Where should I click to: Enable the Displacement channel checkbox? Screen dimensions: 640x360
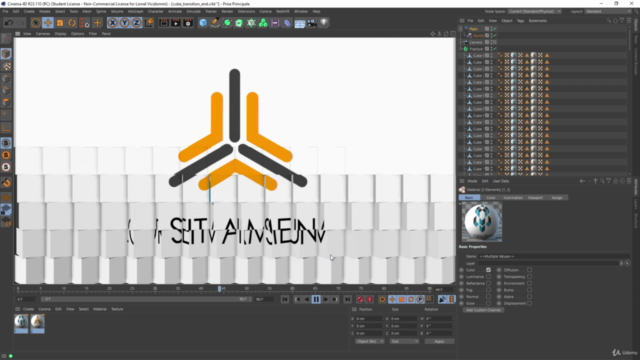click(529, 303)
